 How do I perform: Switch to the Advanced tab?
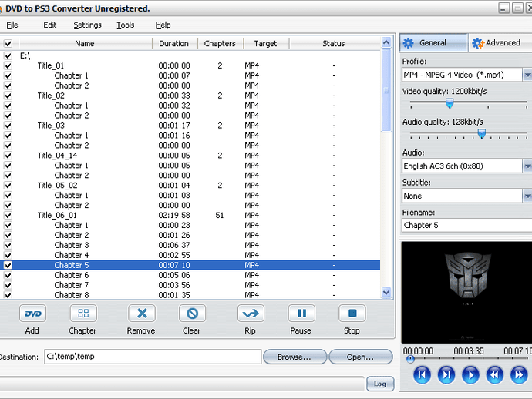click(500, 43)
